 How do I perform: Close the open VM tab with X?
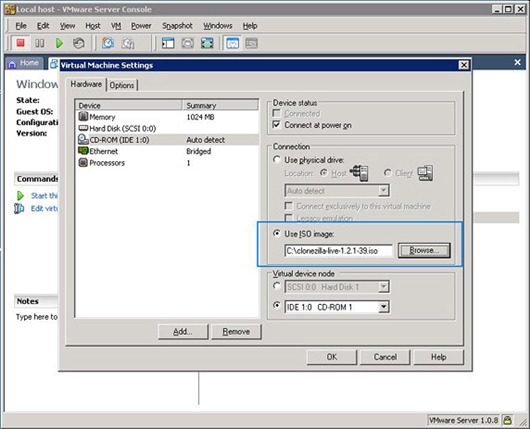pos(517,62)
